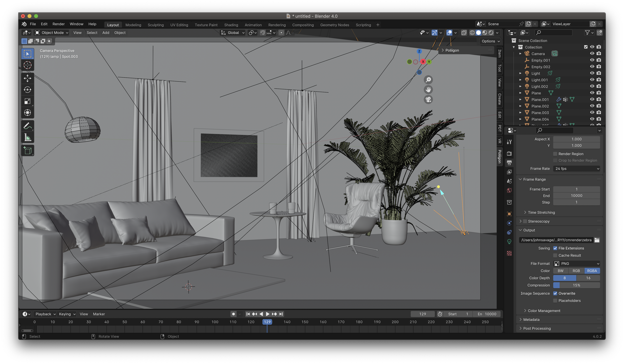Select the Move tool in toolbar
This screenshot has height=364, width=624.
click(27, 78)
